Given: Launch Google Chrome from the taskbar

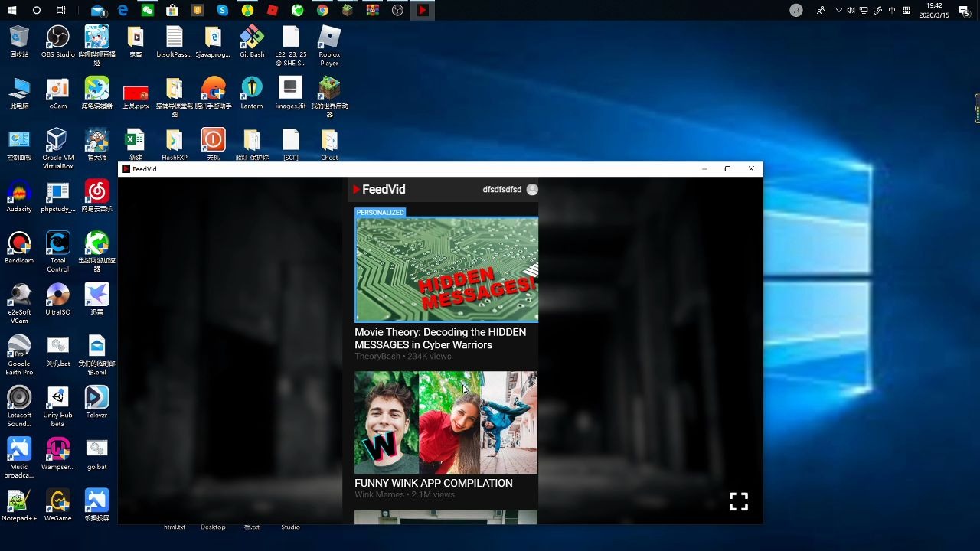Looking at the screenshot, I should click(x=322, y=11).
